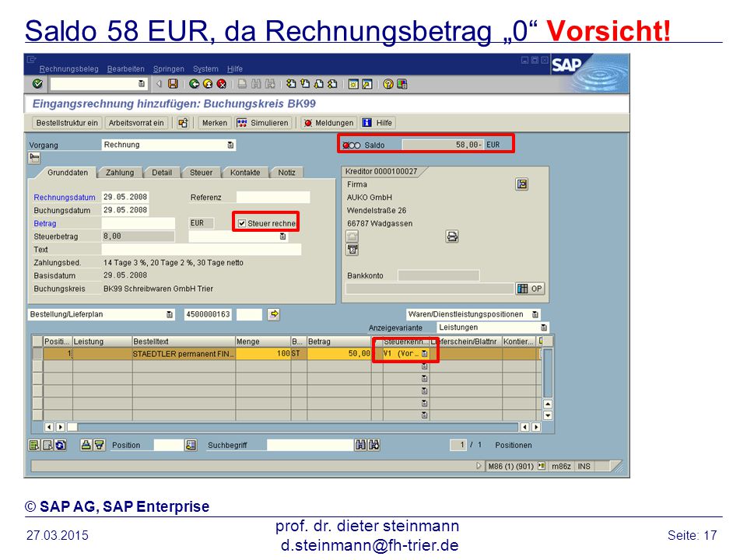Click the table scroll down arrow
747x560 pixels.
coord(548,415)
